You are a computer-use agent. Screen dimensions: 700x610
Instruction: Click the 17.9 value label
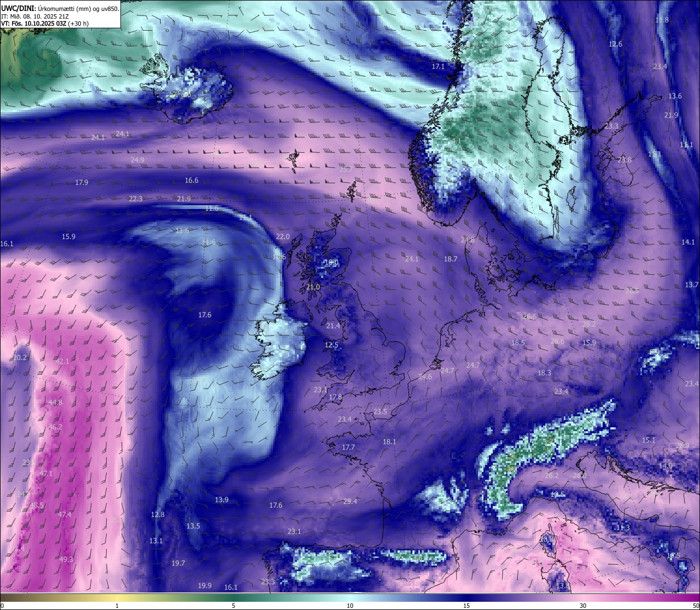(81, 183)
